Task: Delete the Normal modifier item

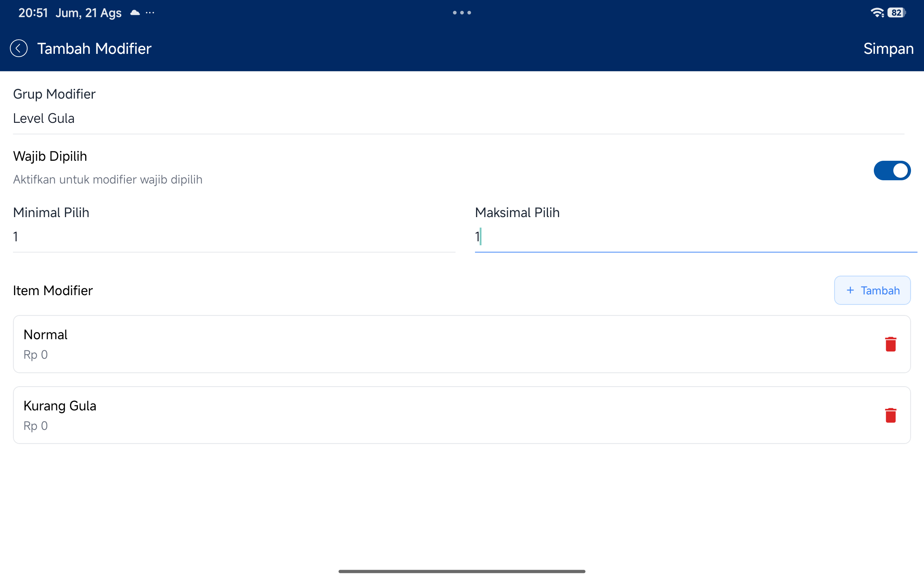Action: tap(890, 344)
